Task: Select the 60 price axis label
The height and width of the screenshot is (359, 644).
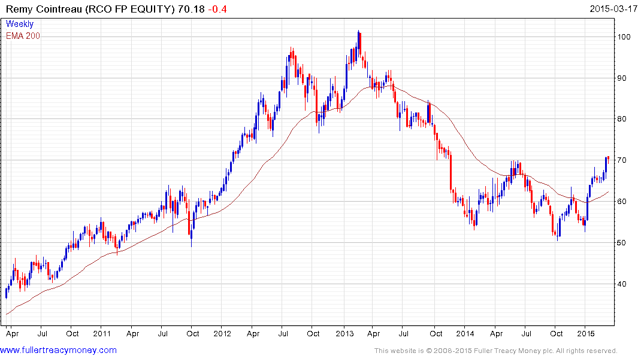Action: point(622,202)
